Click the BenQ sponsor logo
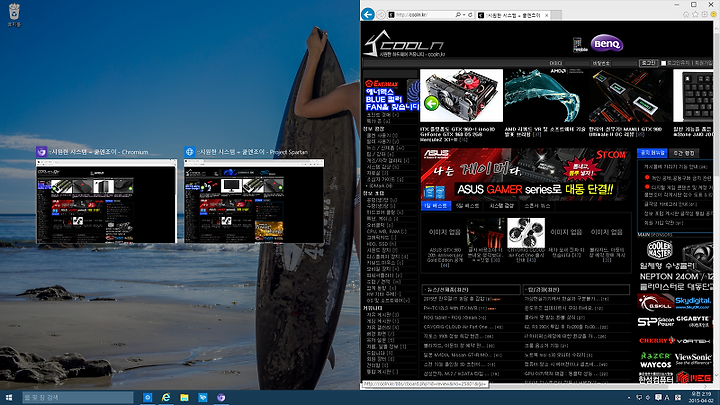Image resolution: width=720 pixels, height=405 pixels. pos(607,44)
